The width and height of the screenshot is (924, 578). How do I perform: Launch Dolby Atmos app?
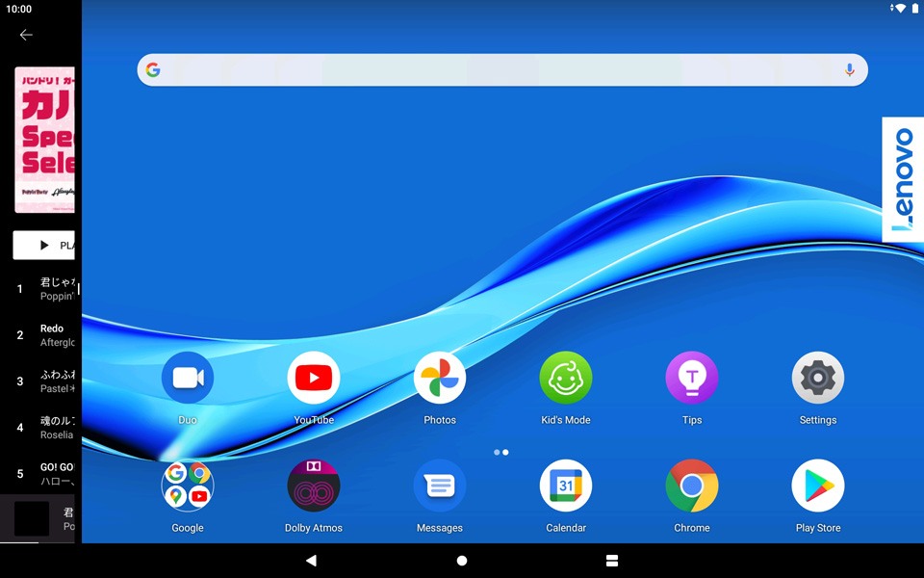pyautogui.click(x=314, y=486)
